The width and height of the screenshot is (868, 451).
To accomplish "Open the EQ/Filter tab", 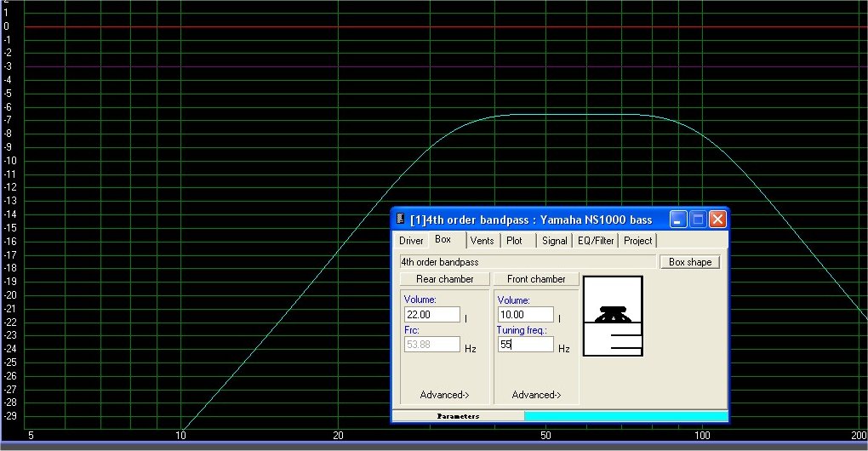I will pos(596,241).
